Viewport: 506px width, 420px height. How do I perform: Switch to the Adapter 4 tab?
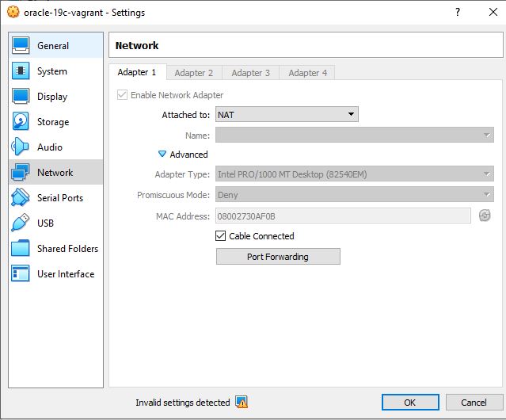pos(307,73)
